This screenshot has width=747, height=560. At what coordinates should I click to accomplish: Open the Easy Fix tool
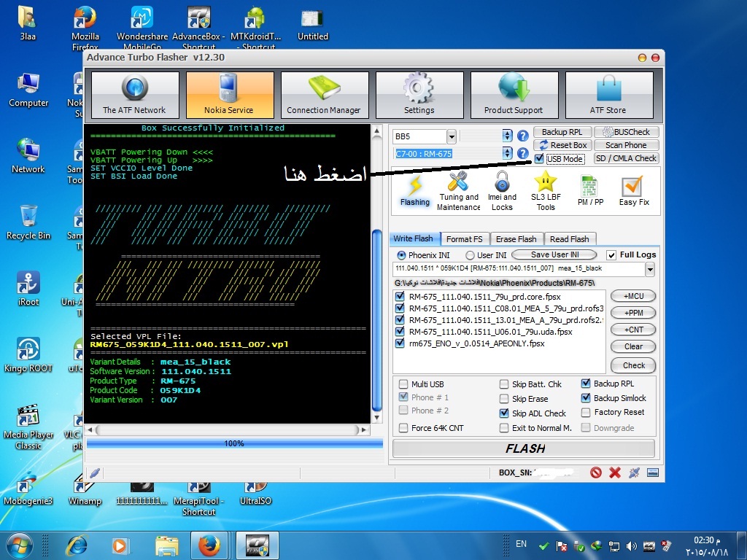coord(634,190)
